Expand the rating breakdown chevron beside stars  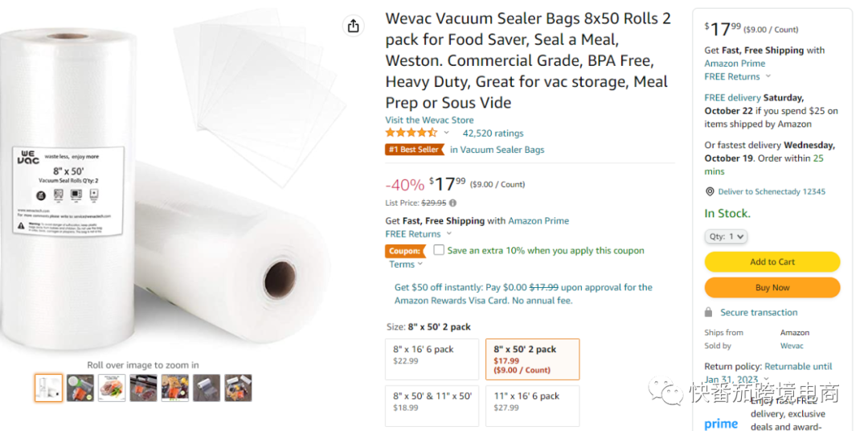447,133
